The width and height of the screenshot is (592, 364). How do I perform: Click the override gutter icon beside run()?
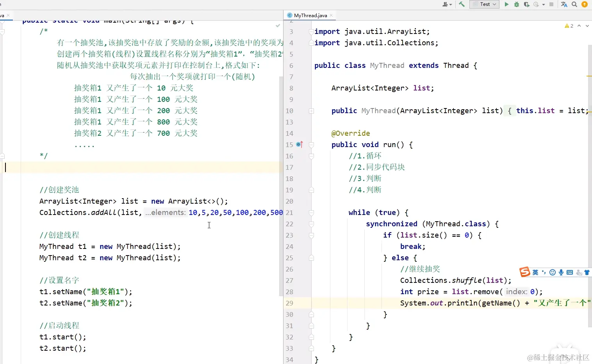click(x=300, y=144)
